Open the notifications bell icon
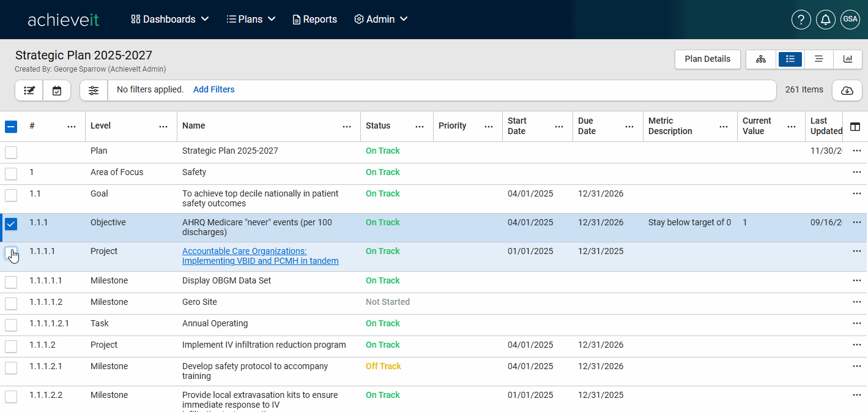The image size is (868, 412). (826, 20)
